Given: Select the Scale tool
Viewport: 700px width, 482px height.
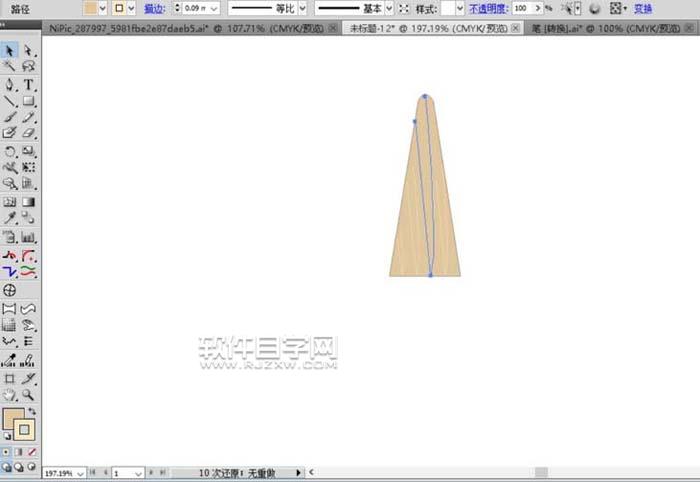Looking at the screenshot, I should [x=29, y=151].
